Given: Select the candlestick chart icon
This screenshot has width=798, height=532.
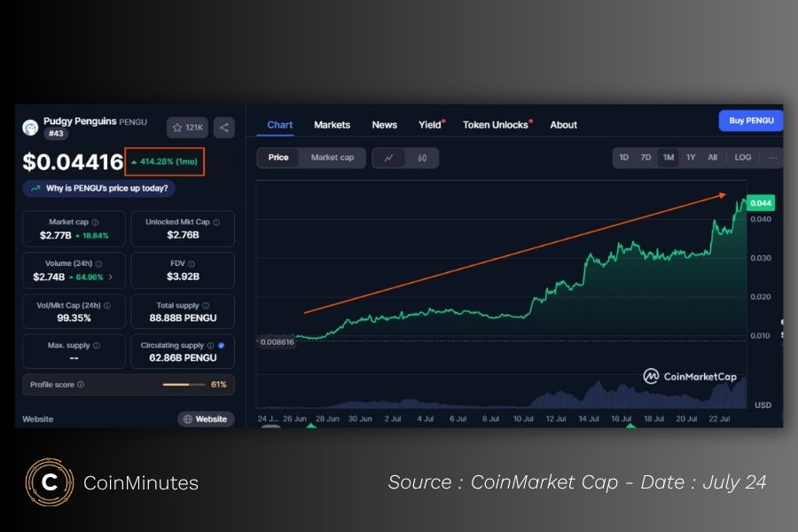Looking at the screenshot, I should click(x=422, y=158).
